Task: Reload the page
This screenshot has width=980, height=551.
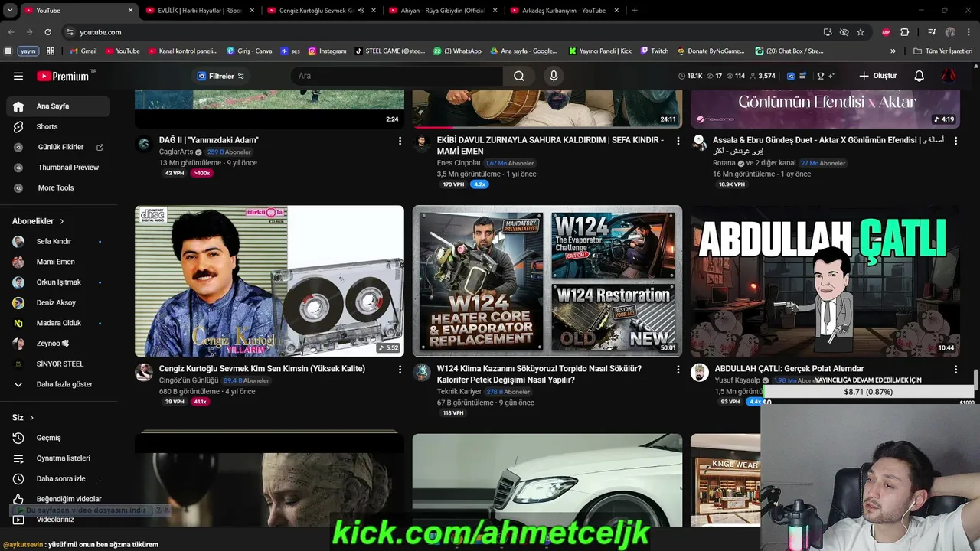Action: pos(47,32)
